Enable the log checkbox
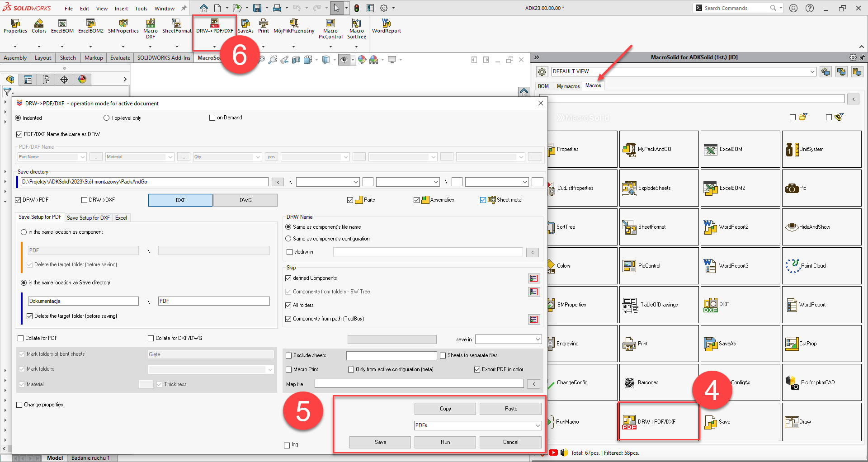The height and width of the screenshot is (462, 868). pyautogui.click(x=287, y=445)
